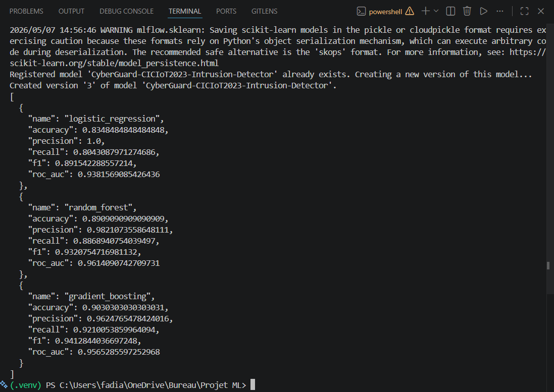The height and width of the screenshot is (392, 554).
Task: Open the launch profile dropdown chevron
Action: tap(436, 11)
